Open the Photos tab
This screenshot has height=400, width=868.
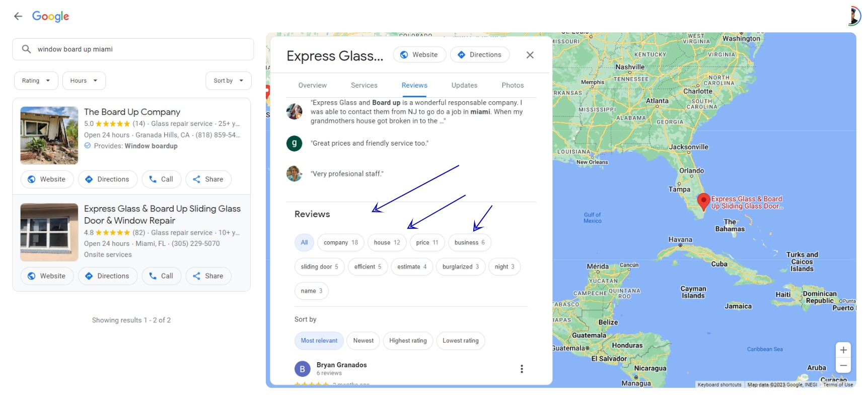pyautogui.click(x=513, y=86)
